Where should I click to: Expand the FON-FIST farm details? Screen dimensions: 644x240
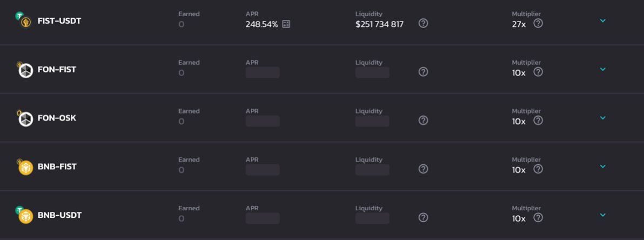point(603,69)
